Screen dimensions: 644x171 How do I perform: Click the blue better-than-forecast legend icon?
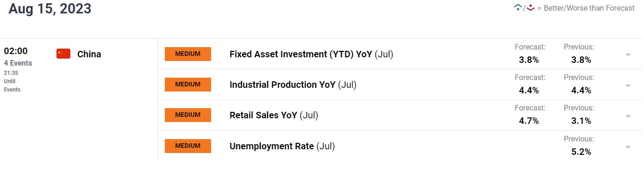(x=519, y=7)
